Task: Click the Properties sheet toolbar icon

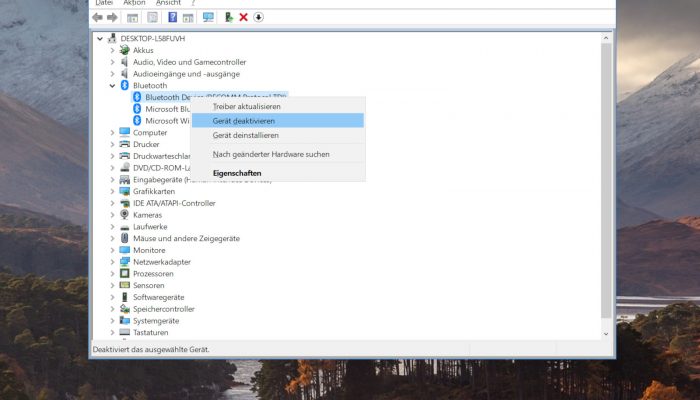Action: coord(152,17)
